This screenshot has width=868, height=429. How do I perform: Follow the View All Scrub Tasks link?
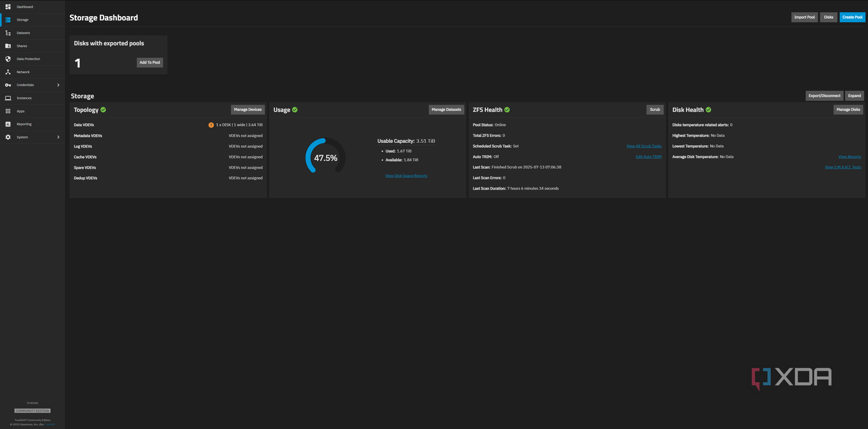(x=644, y=146)
